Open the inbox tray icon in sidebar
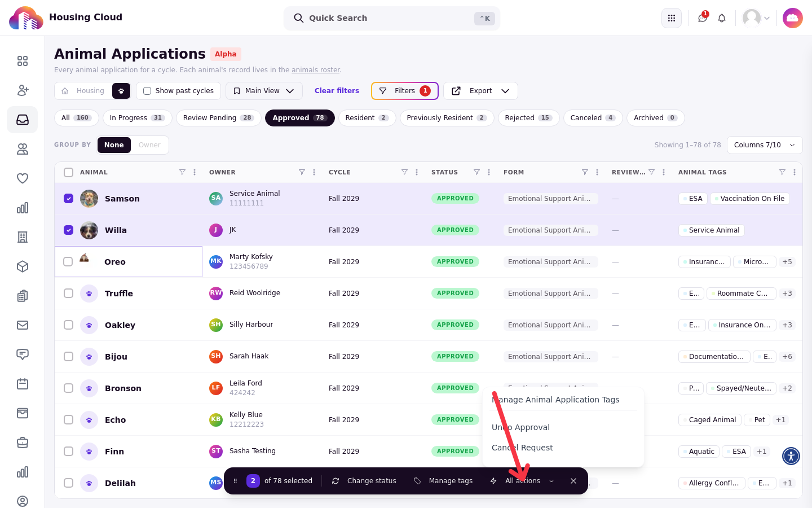 point(23,120)
